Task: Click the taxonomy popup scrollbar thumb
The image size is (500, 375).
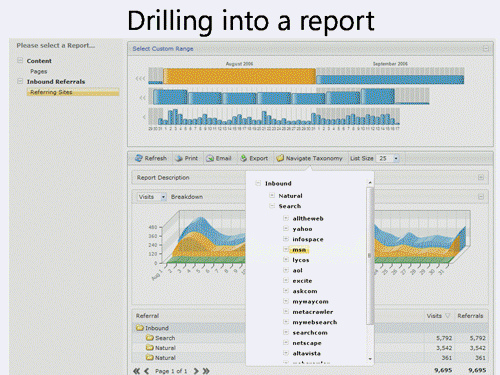Action: 369,256
